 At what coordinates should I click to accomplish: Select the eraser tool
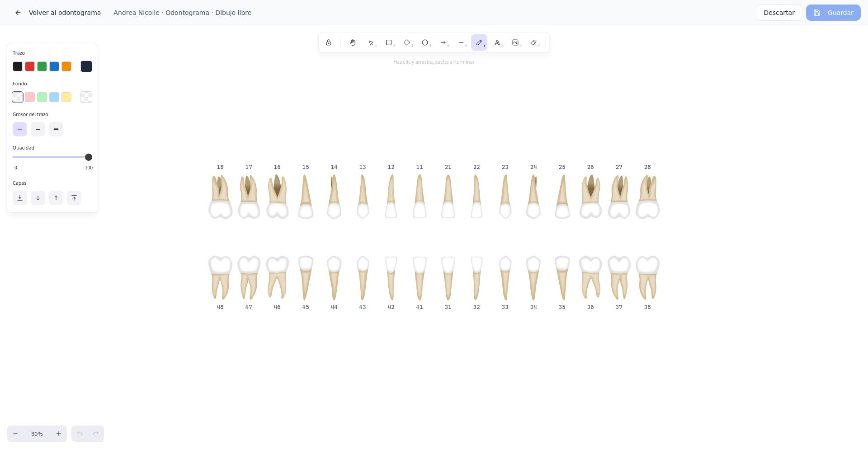coord(533,42)
